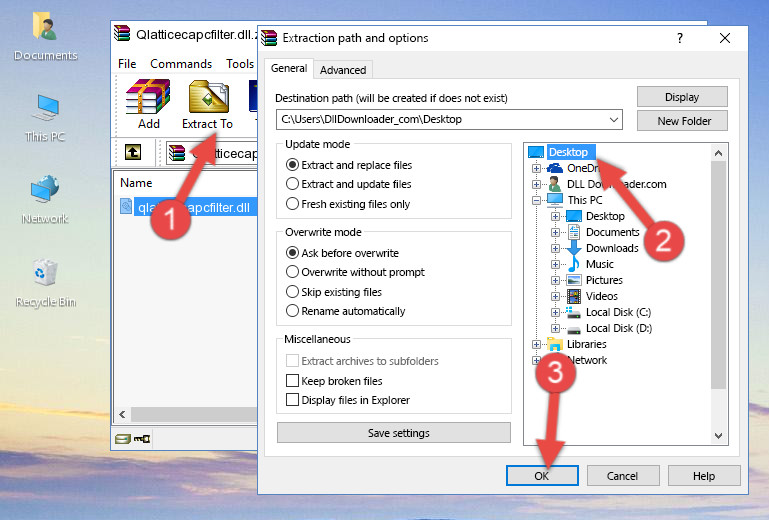This screenshot has height=520, width=769.
Task: Click the Help button
Action: pos(704,476)
